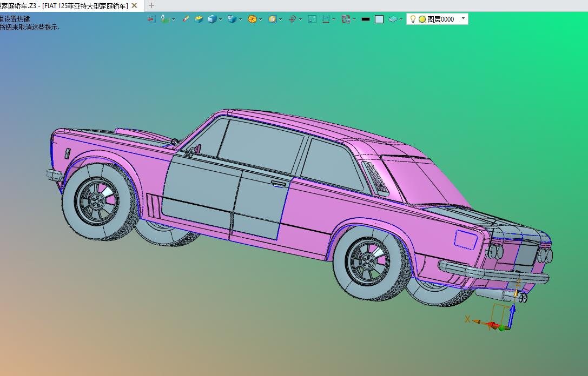Open the section view dropdown arrow
The height and width of the screenshot is (376, 588).
334,19
